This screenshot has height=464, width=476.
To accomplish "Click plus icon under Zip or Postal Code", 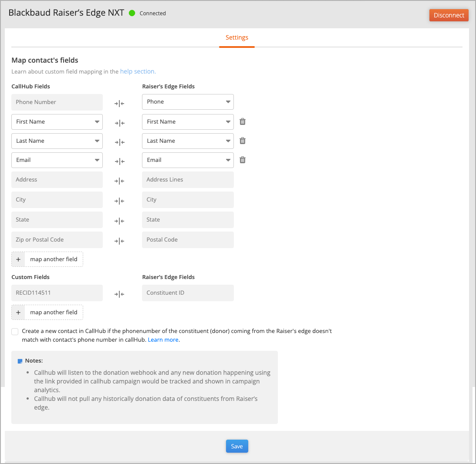I will [x=18, y=259].
